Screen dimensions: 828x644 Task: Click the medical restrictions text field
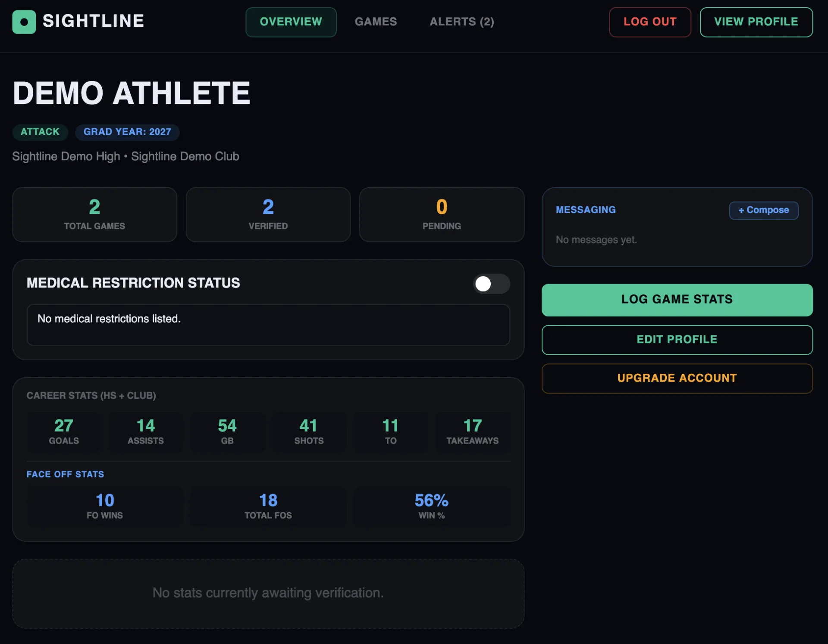click(x=268, y=325)
